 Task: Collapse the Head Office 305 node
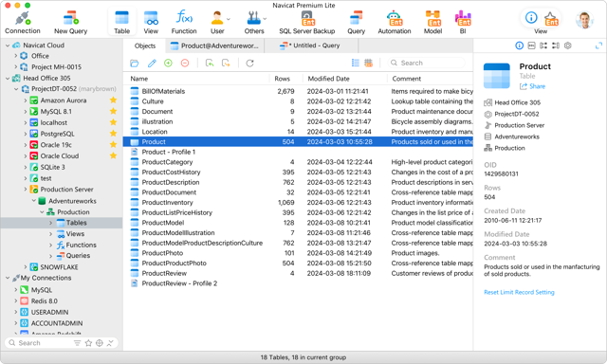point(8,78)
